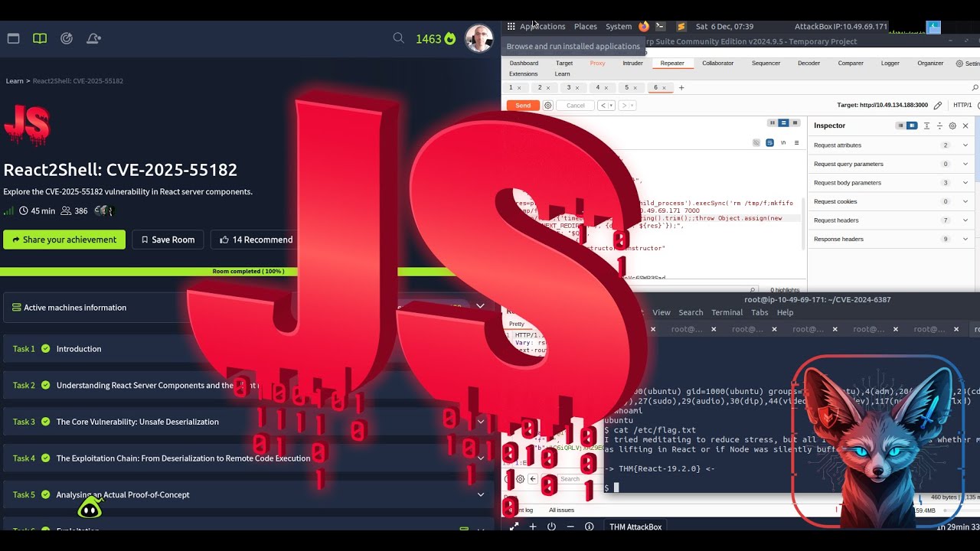Viewport: 980px width, 551px height.
Task: Click THM AttackBox taskbar tab
Action: (635, 527)
